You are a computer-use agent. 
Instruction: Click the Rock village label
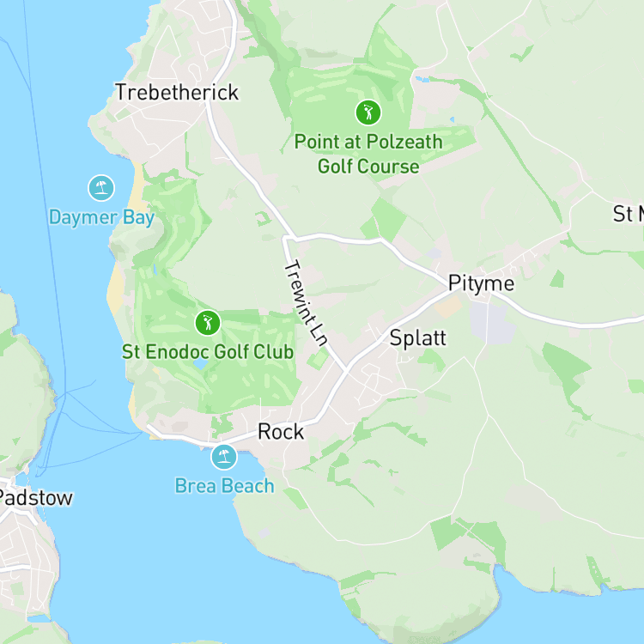[x=281, y=432]
